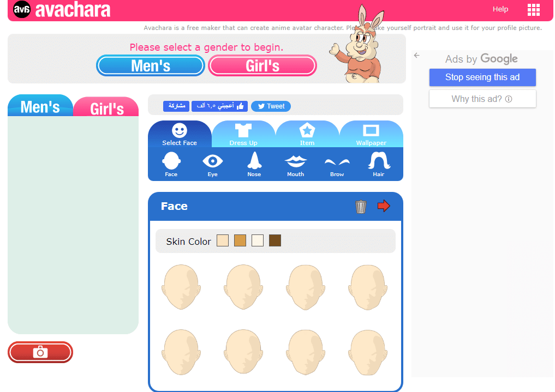Select the second face shape in top row
The width and height of the screenshot is (555, 392).
point(243,287)
